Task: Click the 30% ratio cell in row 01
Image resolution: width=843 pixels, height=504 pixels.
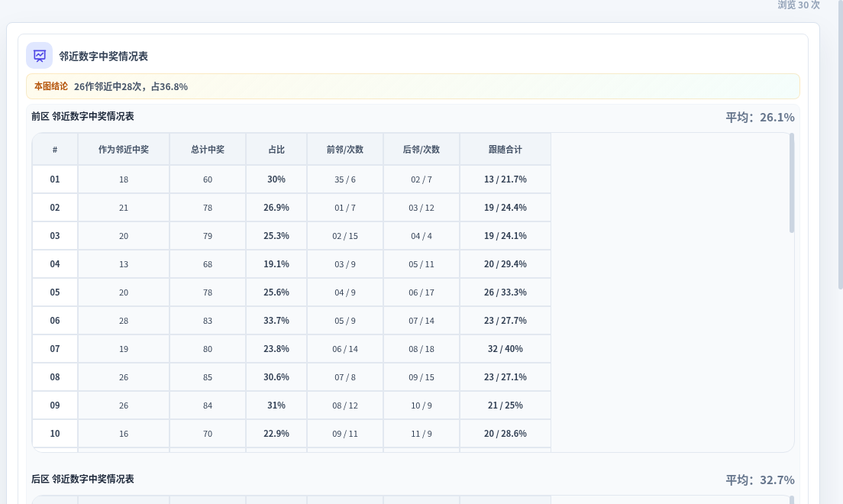Action: (276, 179)
